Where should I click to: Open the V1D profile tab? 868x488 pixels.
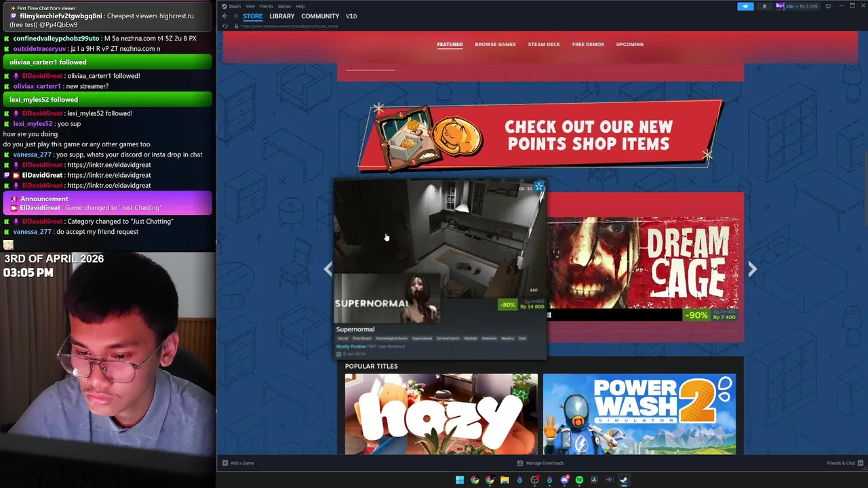(x=351, y=16)
